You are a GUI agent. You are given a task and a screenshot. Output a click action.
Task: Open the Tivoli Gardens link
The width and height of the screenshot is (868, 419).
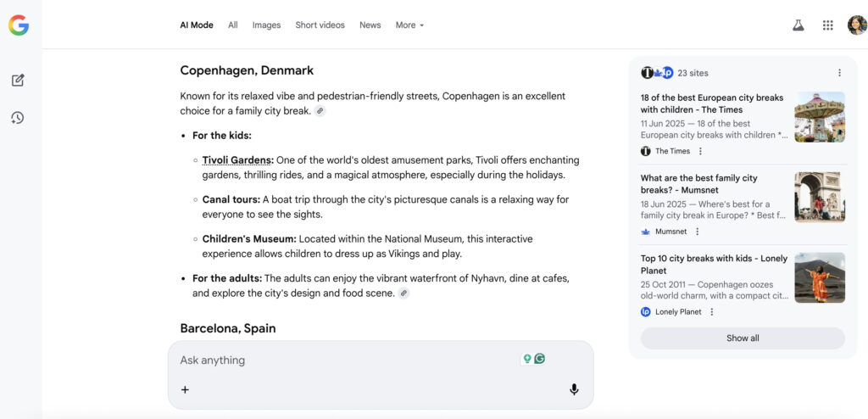(237, 159)
